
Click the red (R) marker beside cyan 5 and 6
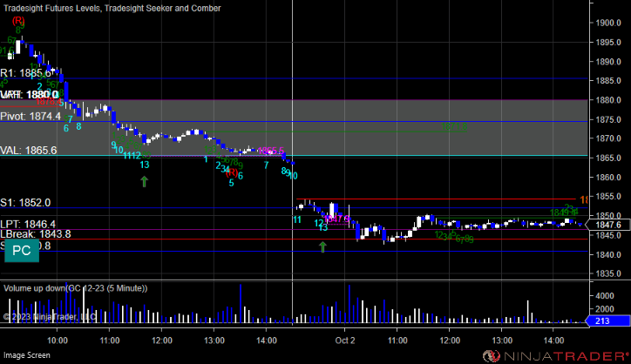(231, 173)
